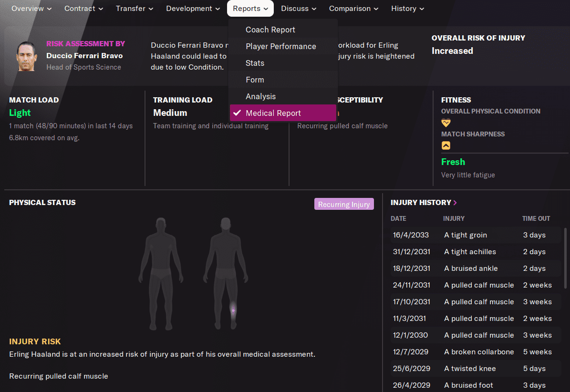570x392 pixels.
Task: Open the Contract dropdown menu
Action: coord(83,9)
